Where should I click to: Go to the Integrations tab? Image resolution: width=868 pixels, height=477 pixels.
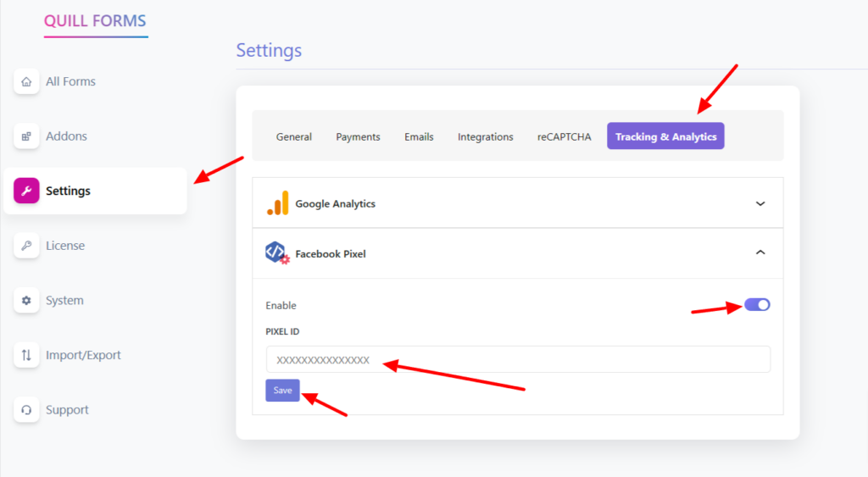[x=485, y=136]
